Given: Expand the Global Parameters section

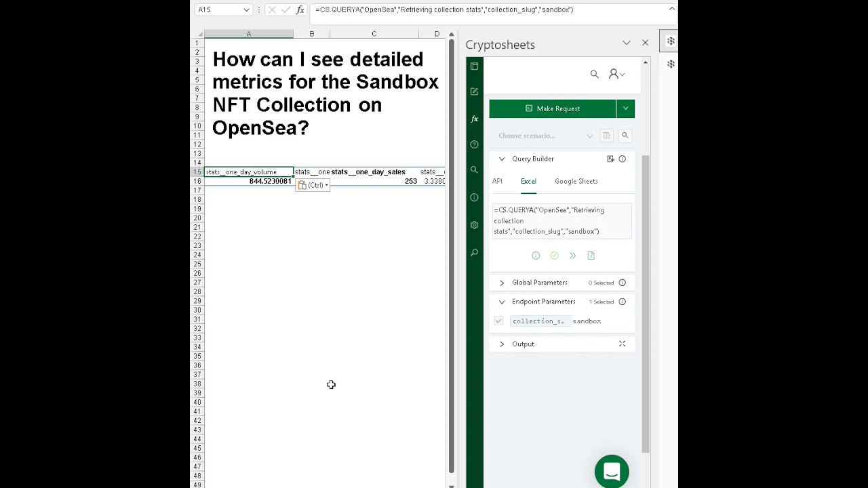Looking at the screenshot, I should (502, 283).
